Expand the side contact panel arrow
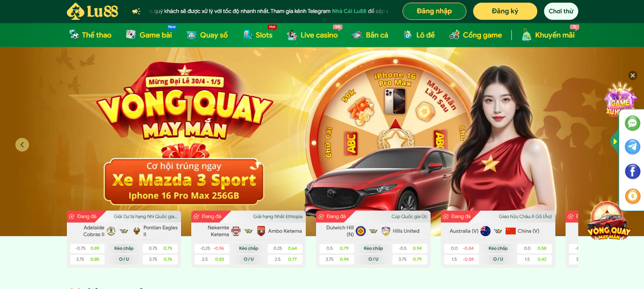The width and height of the screenshot is (644, 289). (615, 141)
